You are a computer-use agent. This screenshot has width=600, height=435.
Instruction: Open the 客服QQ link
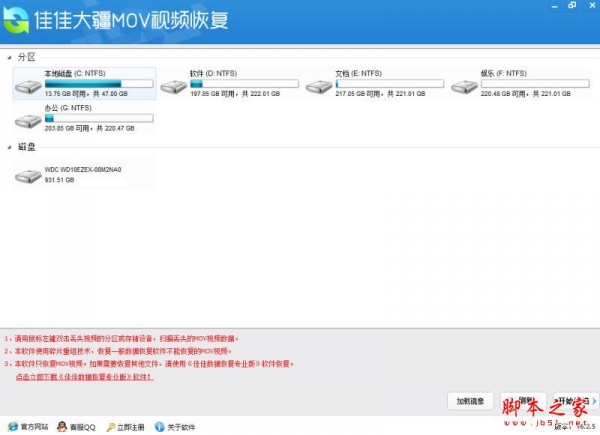pyautogui.click(x=83, y=427)
